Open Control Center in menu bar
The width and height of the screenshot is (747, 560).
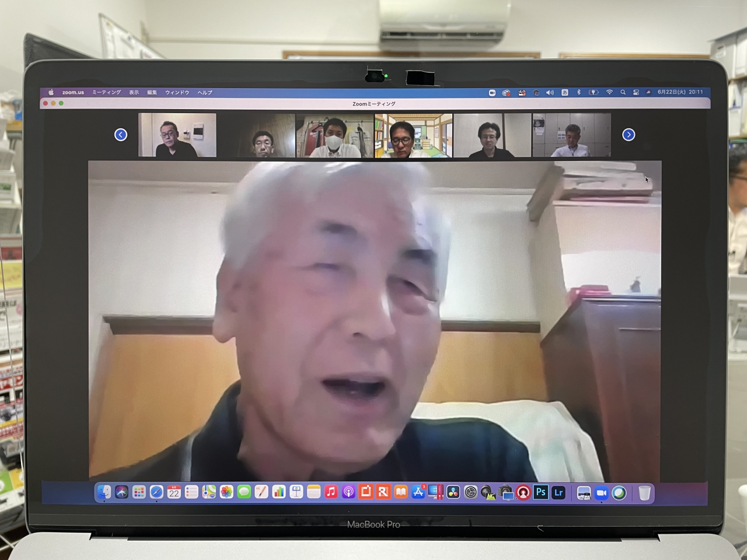point(636,92)
